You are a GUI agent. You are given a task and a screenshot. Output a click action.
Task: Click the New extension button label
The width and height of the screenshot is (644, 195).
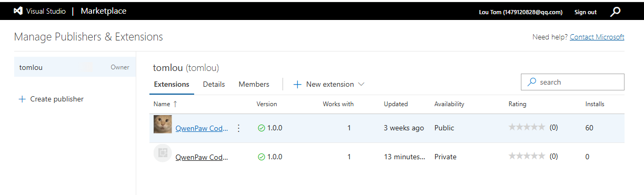point(330,84)
